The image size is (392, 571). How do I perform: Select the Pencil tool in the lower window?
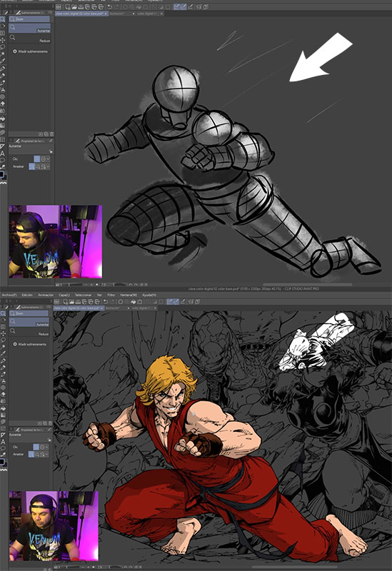click(3, 367)
